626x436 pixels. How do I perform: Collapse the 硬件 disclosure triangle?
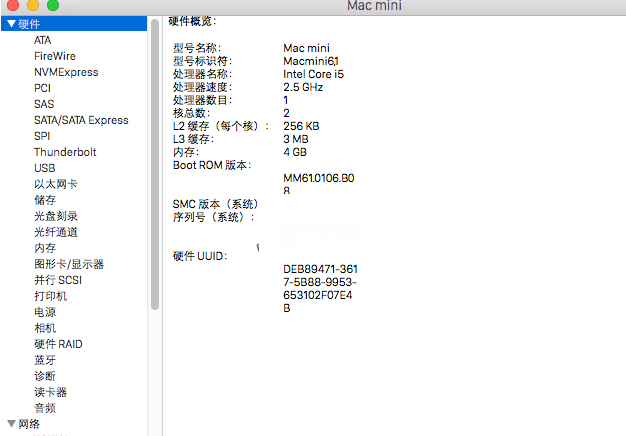[x=10, y=24]
